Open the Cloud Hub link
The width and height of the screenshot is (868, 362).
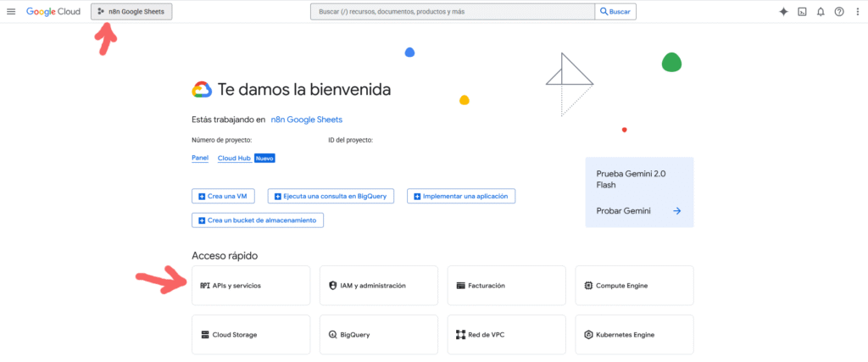coord(234,158)
